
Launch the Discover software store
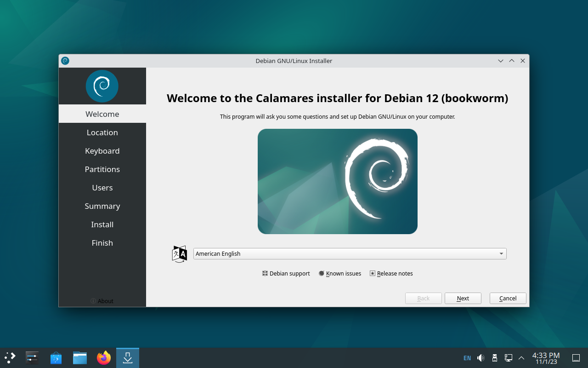click(x=56, y=357)
